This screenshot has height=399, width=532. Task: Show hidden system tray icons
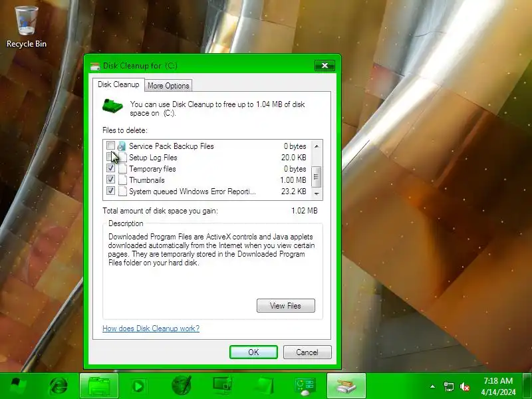coord(433,386)
